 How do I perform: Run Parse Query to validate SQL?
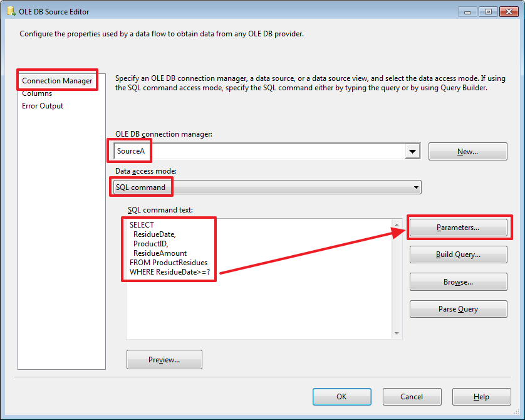click(x=458, y=308)
